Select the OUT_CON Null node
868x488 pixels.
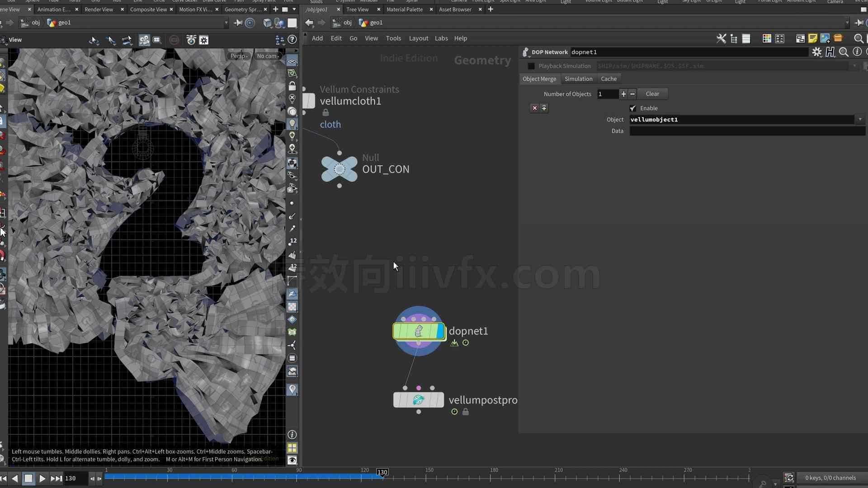pos(339,169)
